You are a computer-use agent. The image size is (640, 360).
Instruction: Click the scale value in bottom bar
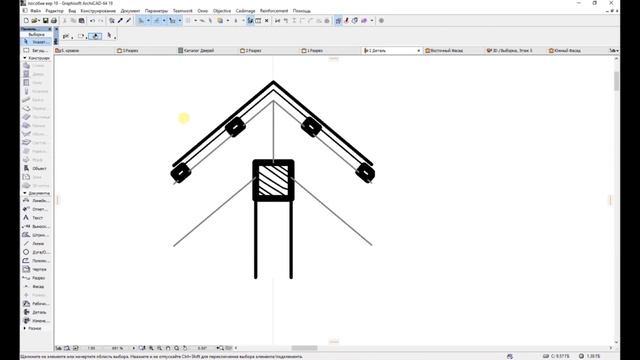pyautogui.click(x=91, y=348)
